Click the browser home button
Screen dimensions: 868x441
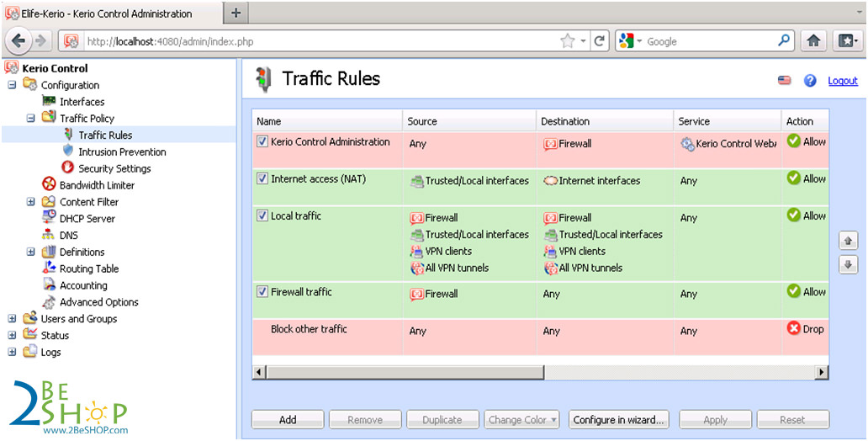coord(813,41)
